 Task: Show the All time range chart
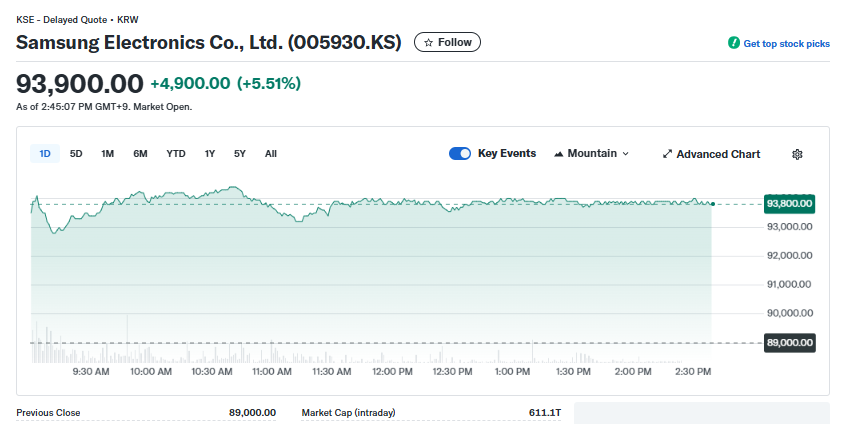tap(271, 154)
